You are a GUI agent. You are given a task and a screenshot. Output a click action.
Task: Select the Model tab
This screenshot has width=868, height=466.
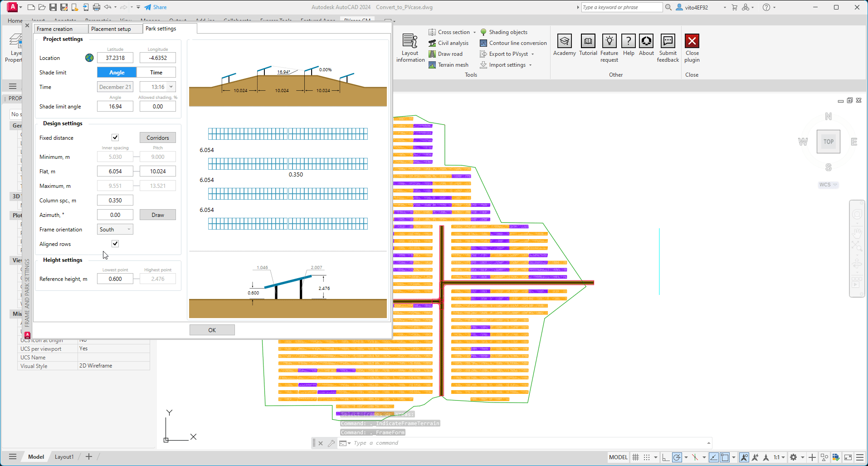click(x=36, y=457)
